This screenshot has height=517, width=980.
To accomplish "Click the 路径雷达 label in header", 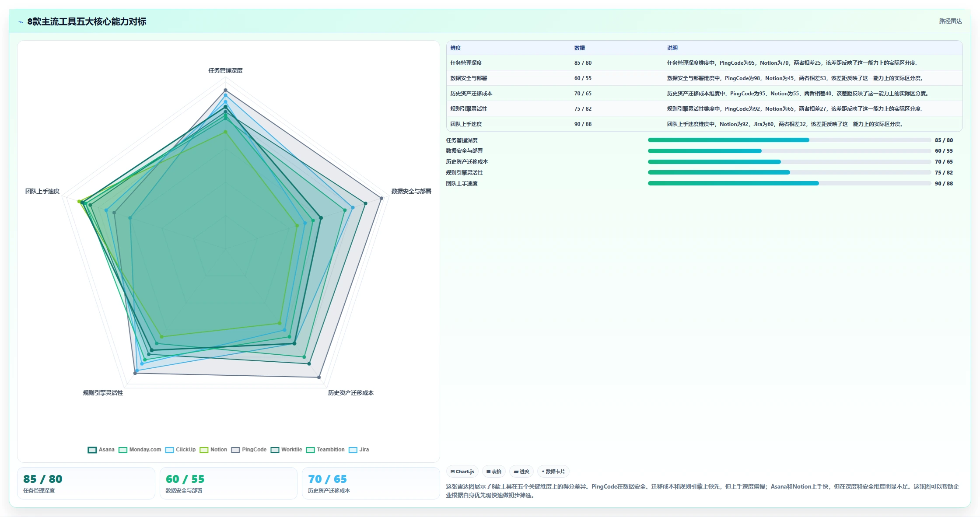I will 950,21.
